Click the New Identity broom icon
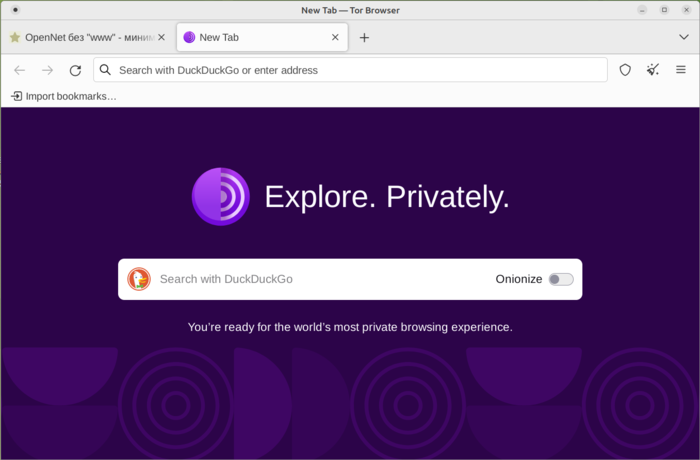Viewport: 700px width, 460px height. tap(653, 70)
